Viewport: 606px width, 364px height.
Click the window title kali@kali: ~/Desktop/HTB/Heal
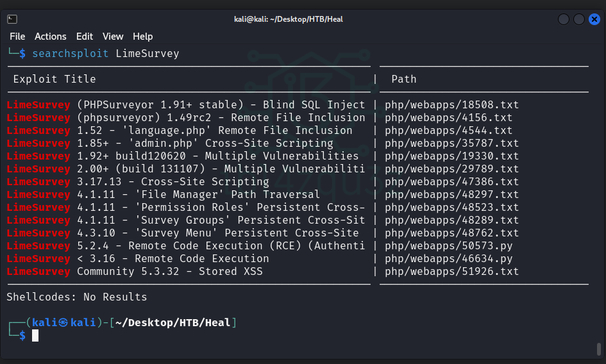click(288, 19)
